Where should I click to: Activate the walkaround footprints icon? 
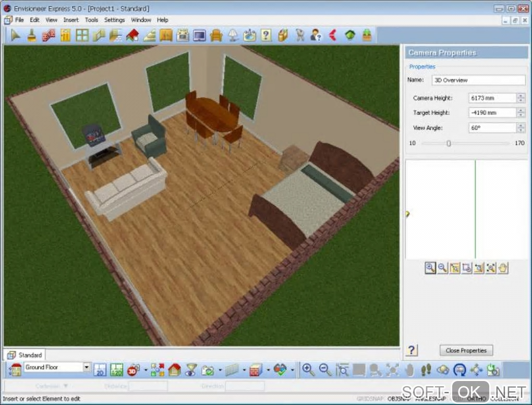click(x=426, y=370)
